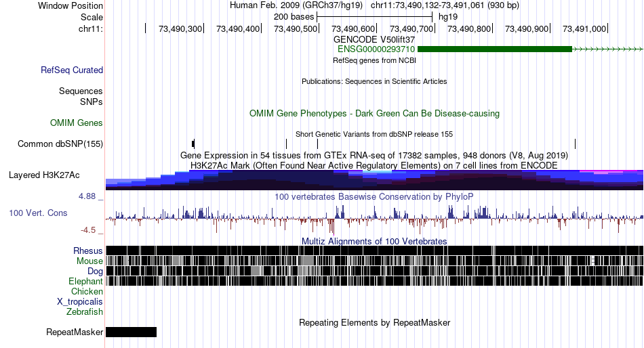Open the 100 Vert. Cons track label
Image resolution: width=644 pixels, height=348 pixels.
38,213
